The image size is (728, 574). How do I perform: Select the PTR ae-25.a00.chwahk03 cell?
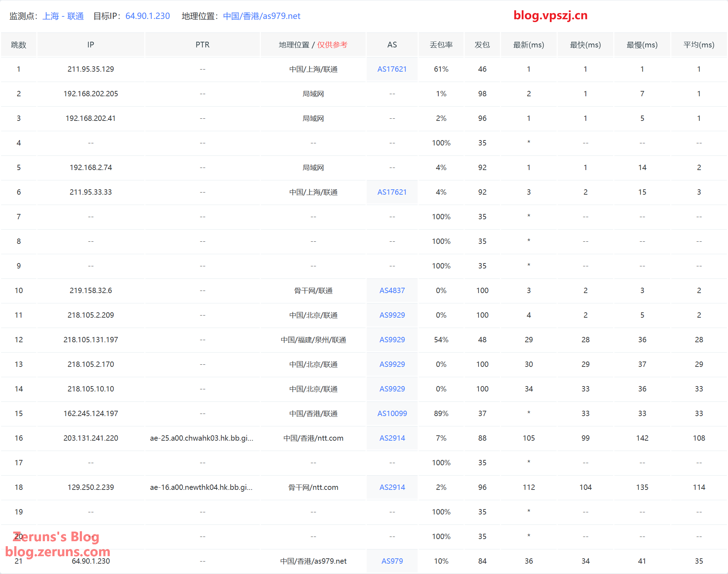tap(202, 438)
